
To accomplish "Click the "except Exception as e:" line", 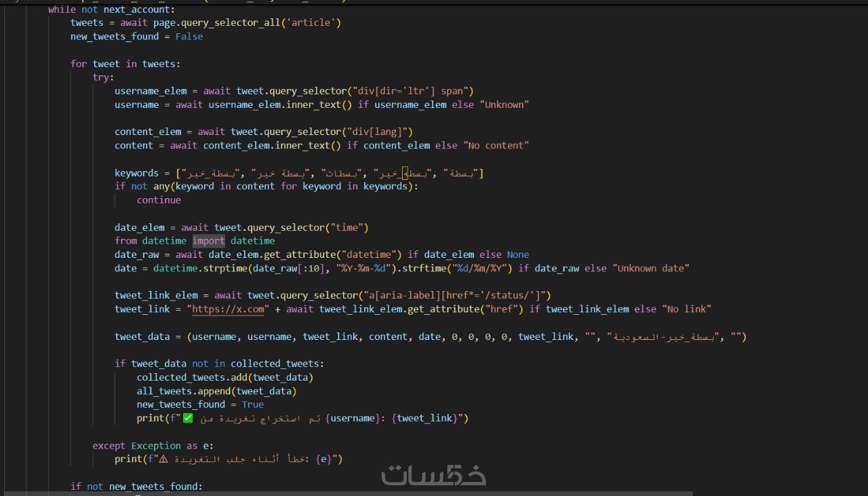I will tap(153, 446).
